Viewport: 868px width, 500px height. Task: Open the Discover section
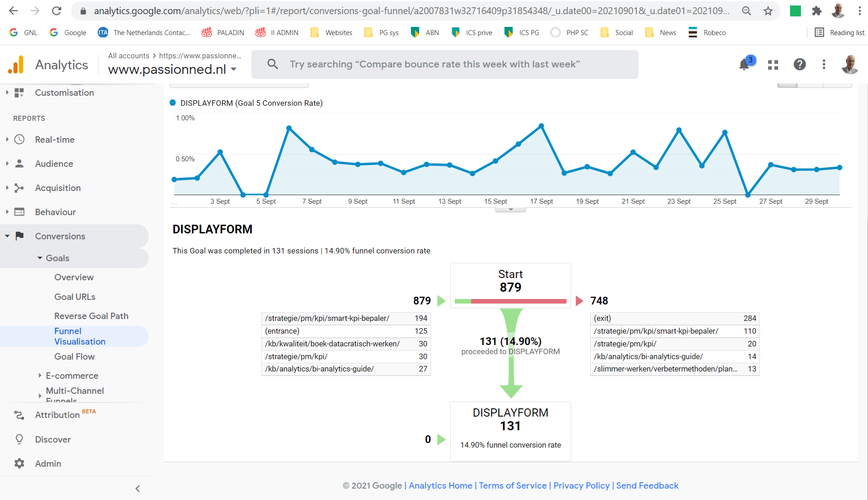pos(53,439)
